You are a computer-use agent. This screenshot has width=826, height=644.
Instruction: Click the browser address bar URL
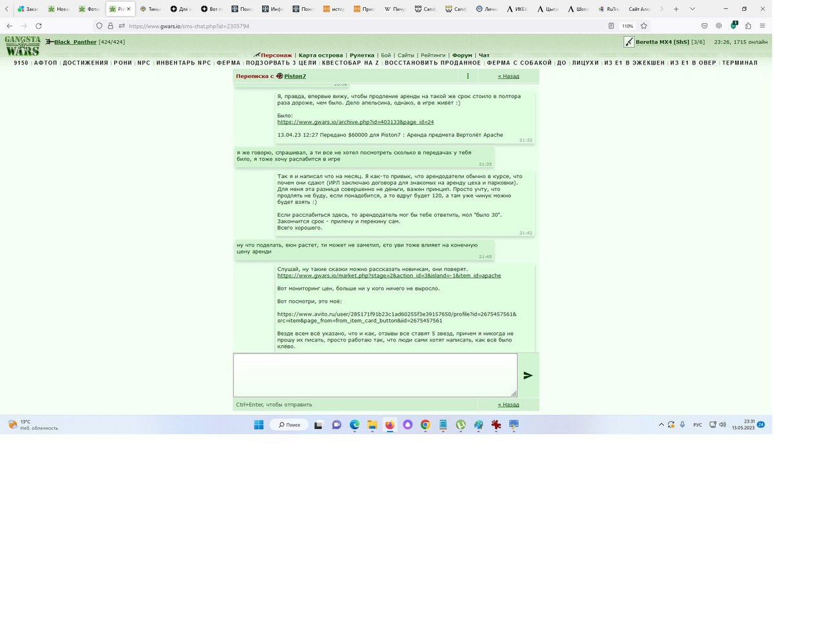click(189, 26)
